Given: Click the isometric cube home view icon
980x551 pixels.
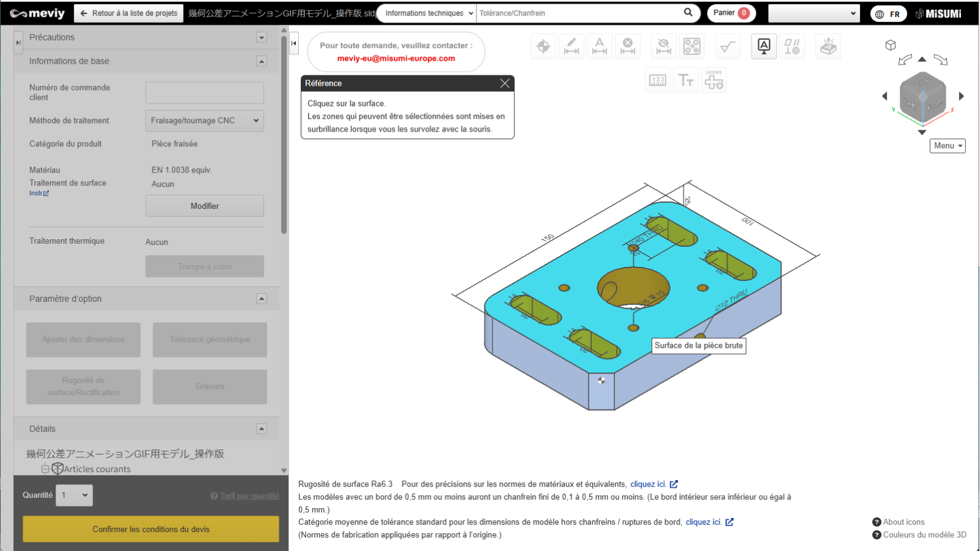Looking at the screenshot, I should pyautogui.click(x=891, y=45).
